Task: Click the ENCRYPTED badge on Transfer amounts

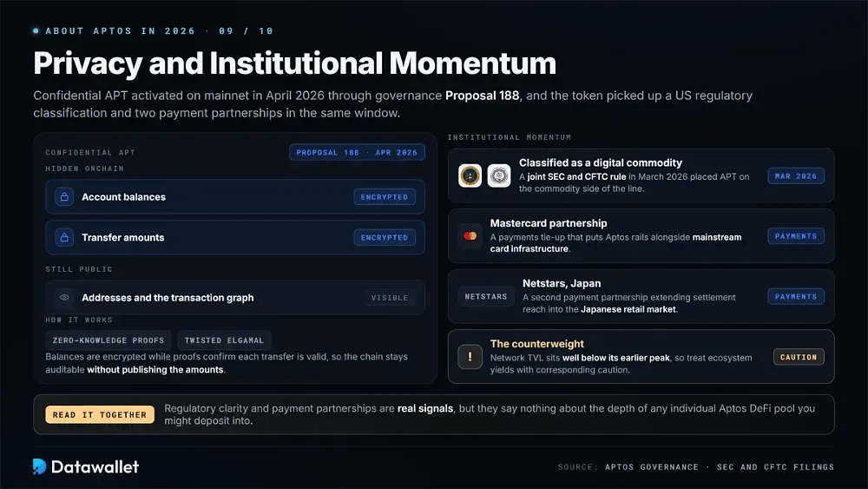Action: [385, 237]
